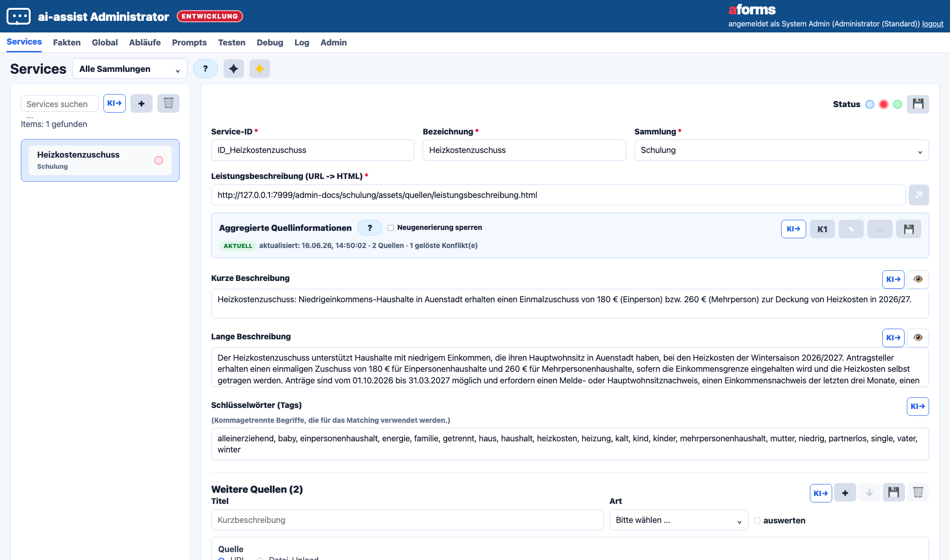The width and height of the screenshot is (950, 560).
Task: Click the Service-ID field
Action: pos(313,150)
